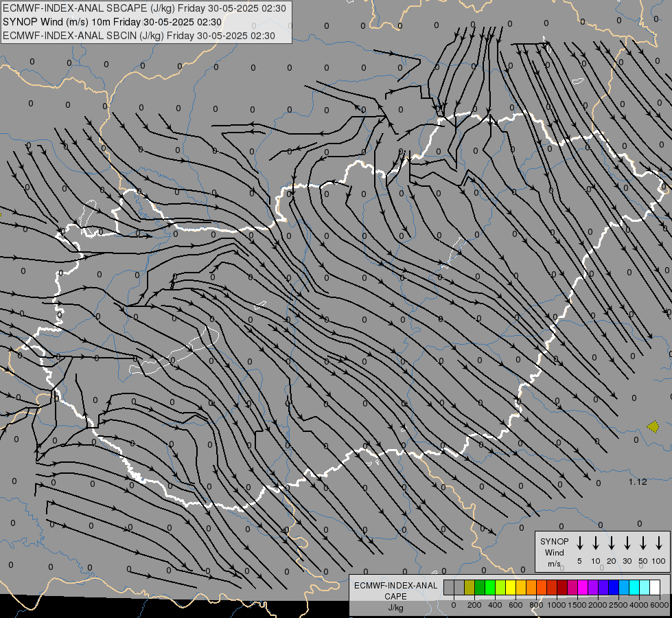
Task: Select the dark red CAPE swatch at 1000
Action: pyautogui.click(x=562, y=588)
